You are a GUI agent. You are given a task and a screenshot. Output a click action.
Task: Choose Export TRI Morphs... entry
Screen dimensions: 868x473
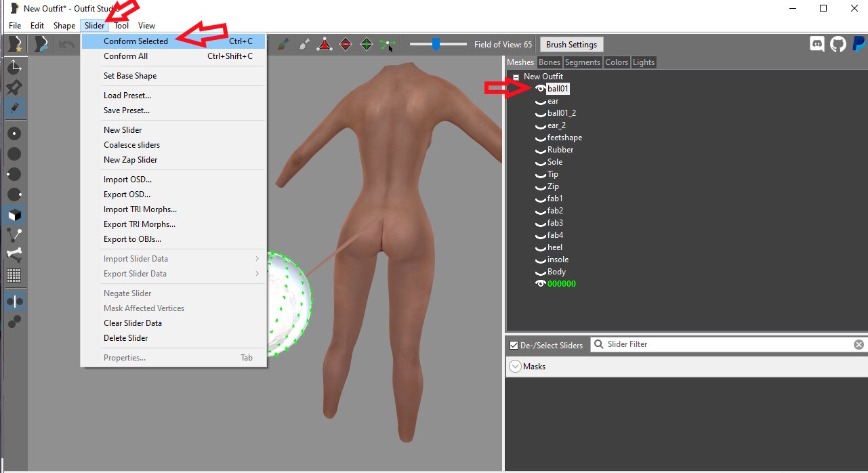coord(173,224)
